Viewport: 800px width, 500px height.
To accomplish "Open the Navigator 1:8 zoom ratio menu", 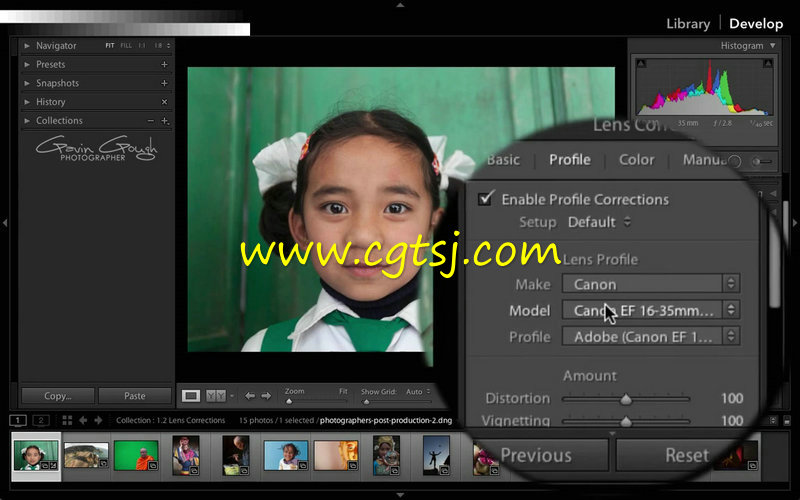I will coord(162,45).
